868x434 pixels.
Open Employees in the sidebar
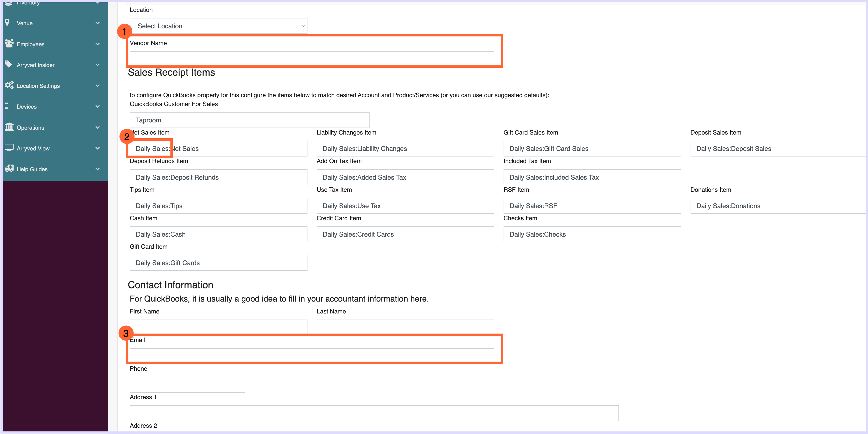55,44
